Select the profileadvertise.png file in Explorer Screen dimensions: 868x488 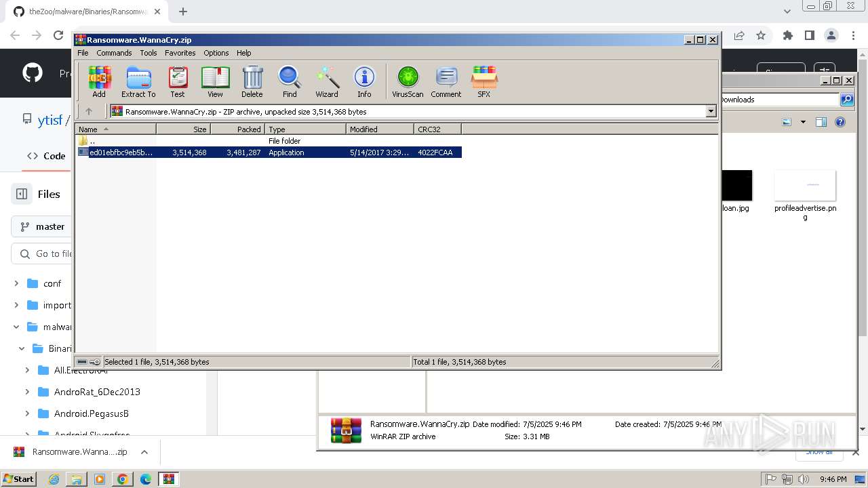tap(805, 195)
